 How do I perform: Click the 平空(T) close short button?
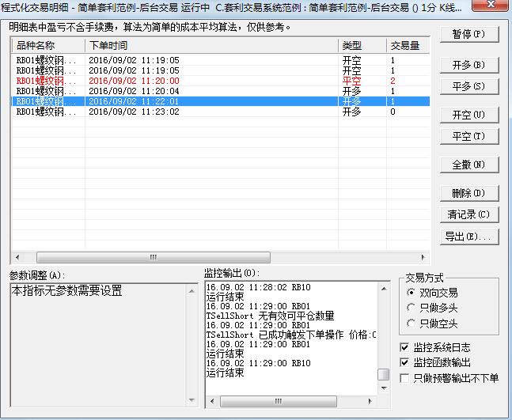(469, 136)
